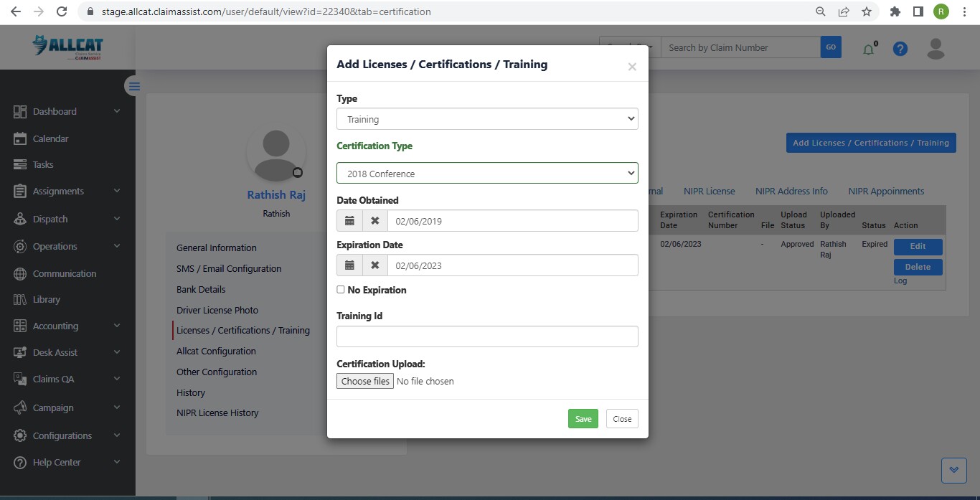Click Choose files for Certification Upload
Screen dimensions: 980x500
pyautogui.click(x=365, y=382)
